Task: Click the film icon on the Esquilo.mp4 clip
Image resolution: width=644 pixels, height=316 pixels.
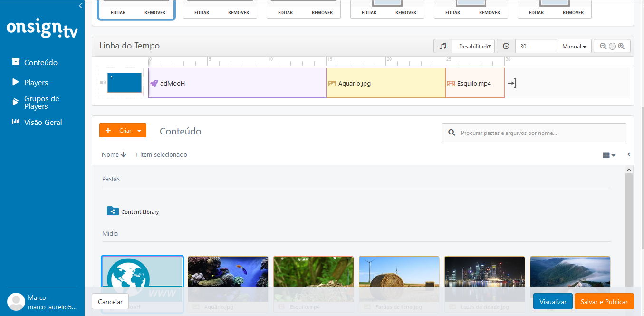Action: pos(451,83)
